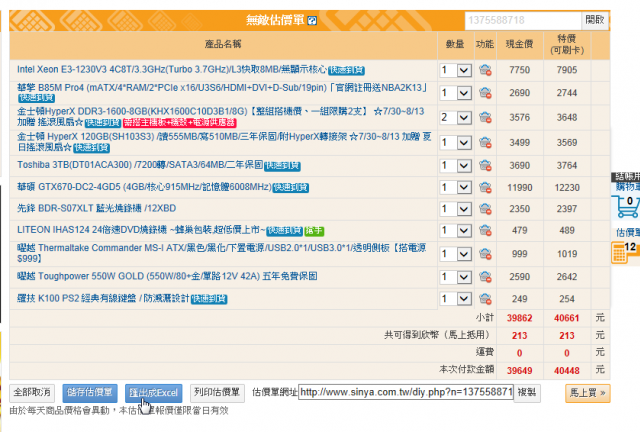Remove LITEON IHAS124 DVD burner via cart icon
Viewport: 640px width, 432px height.
point(485,230)
